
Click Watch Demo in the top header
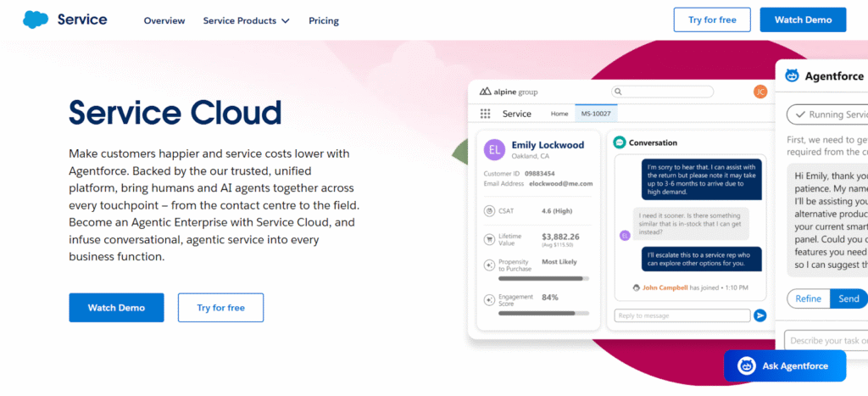pyautogui.click(x=802, y=20)
